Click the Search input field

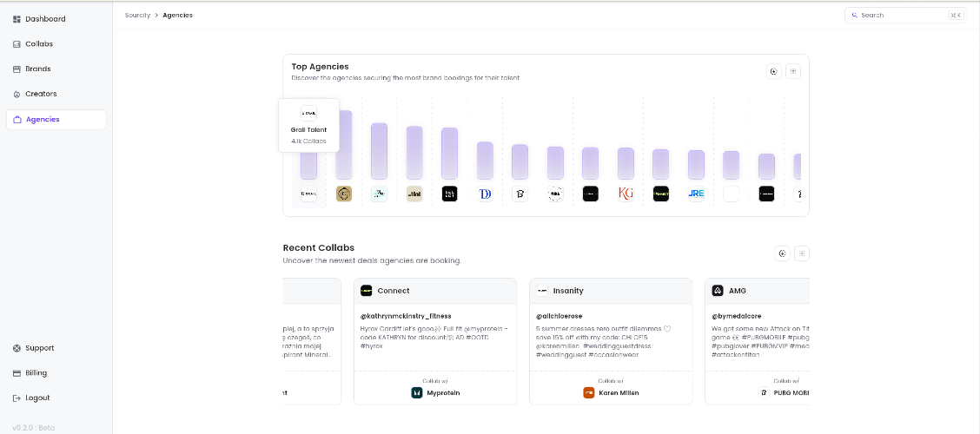(905, 15)
